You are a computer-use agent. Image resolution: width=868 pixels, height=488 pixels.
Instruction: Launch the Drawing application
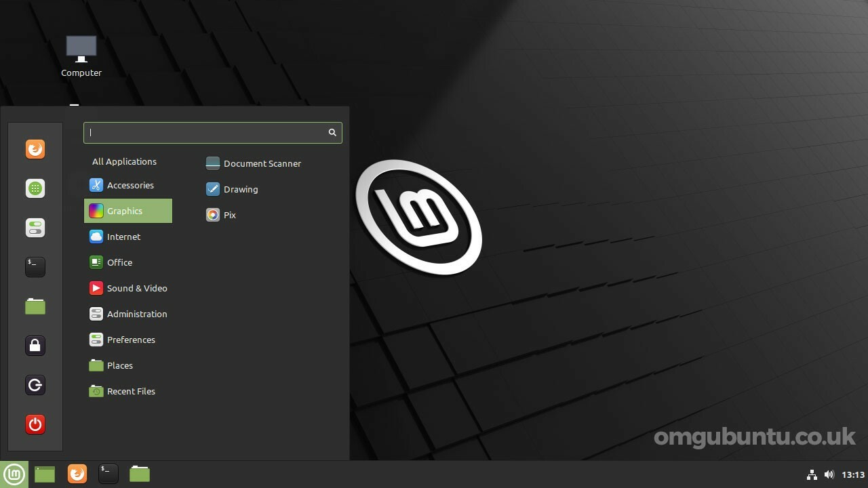click(x=240, y=189)
